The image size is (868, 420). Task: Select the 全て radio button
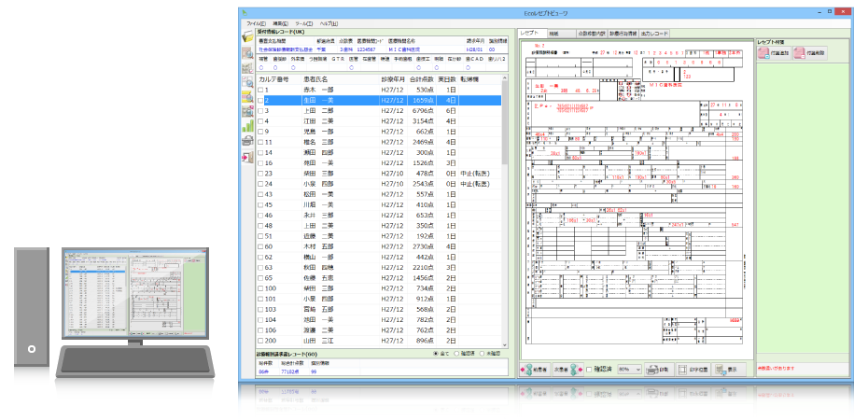tap(441, 353)
